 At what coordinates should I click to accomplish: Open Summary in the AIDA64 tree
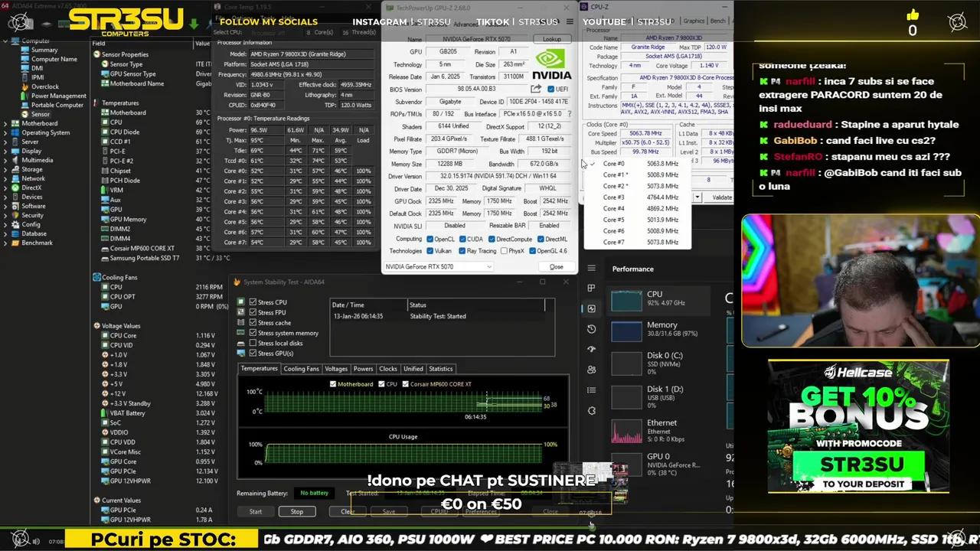coord(44,50)
